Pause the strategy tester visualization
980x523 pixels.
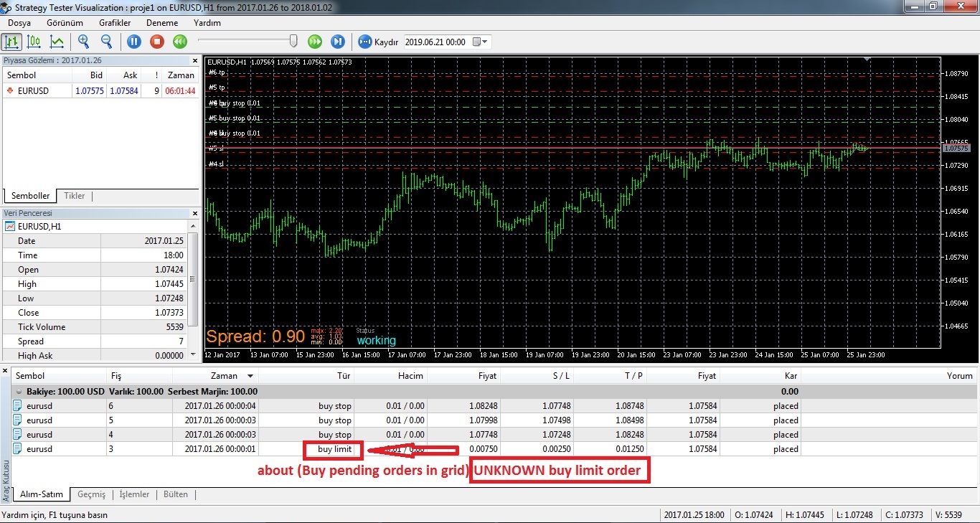click(134, 42)
